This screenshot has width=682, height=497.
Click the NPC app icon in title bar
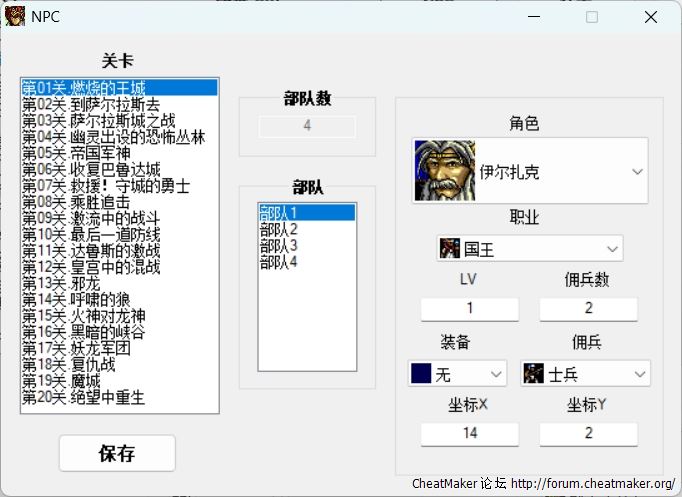point(16,16)
